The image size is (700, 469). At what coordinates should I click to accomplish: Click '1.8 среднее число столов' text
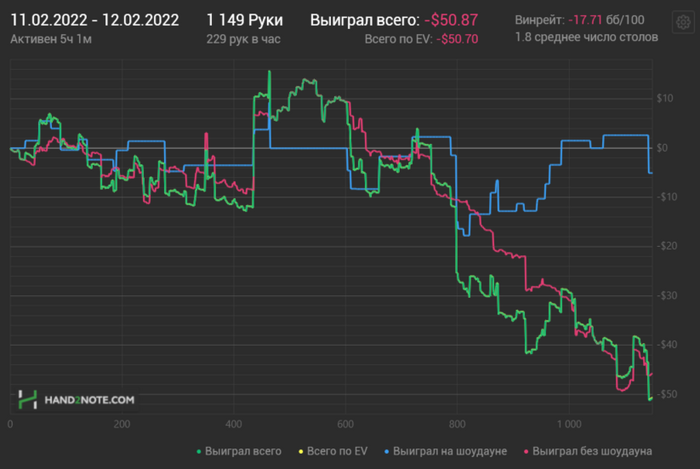click(587, 37)
